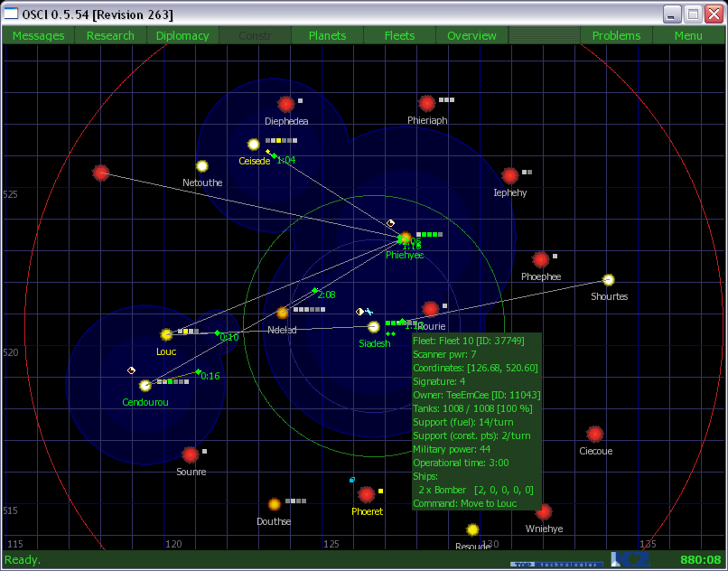
Task: Show the Overview screen
Action: pos(471,35)
